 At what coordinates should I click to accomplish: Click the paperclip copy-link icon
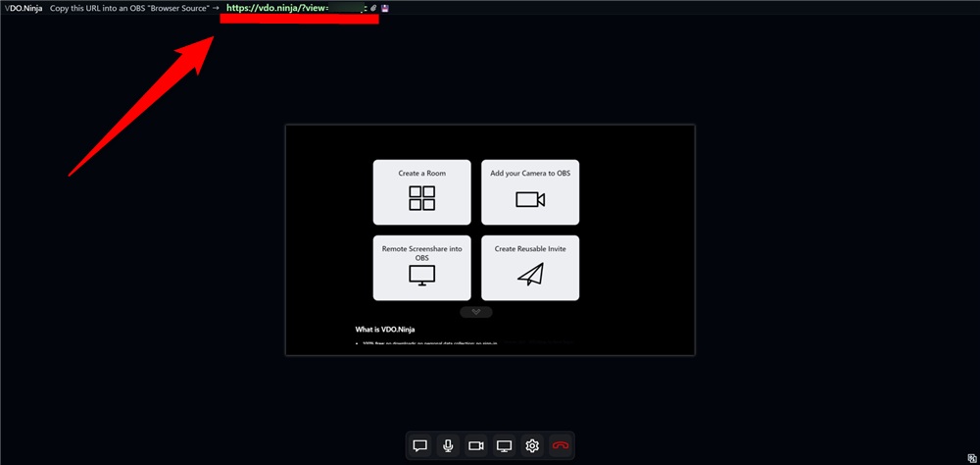(373, 8)
